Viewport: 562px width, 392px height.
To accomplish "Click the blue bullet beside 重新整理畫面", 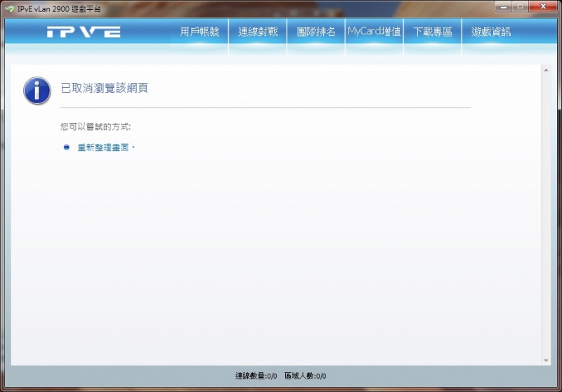I will click(x=66, y=148).
